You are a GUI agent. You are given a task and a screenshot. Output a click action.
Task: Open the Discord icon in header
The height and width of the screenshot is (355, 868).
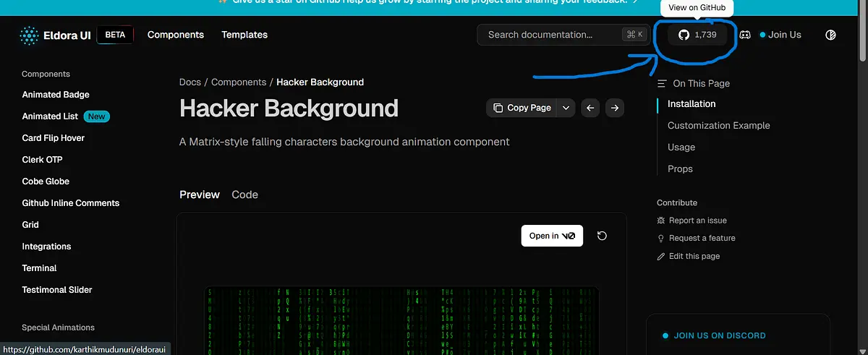click(745, 35)
